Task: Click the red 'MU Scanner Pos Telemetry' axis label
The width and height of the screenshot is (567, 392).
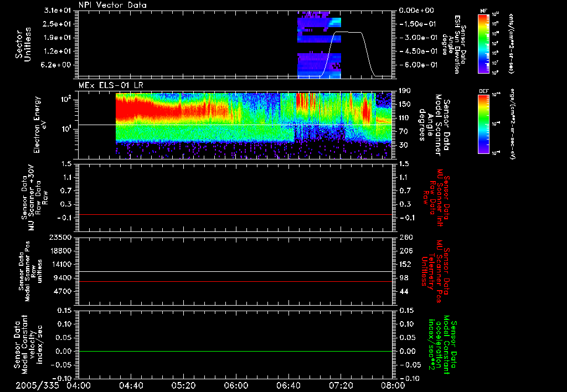Action: click(435, 271)
